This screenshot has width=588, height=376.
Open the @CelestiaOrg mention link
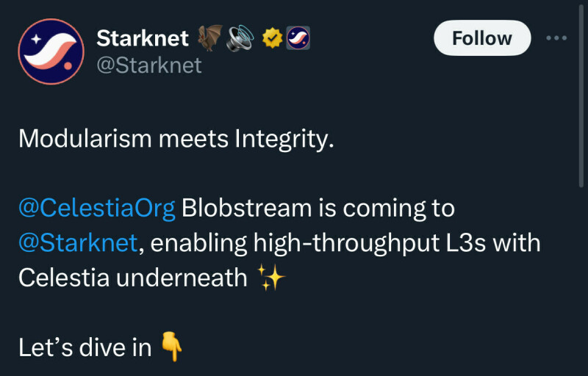(97, 209)
